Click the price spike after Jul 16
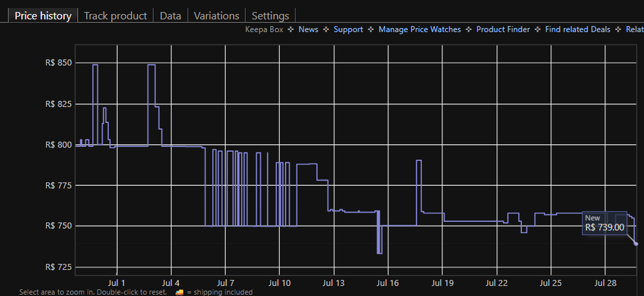The width and height of the screenshot is (644, 296). click(x=419, y=161)
